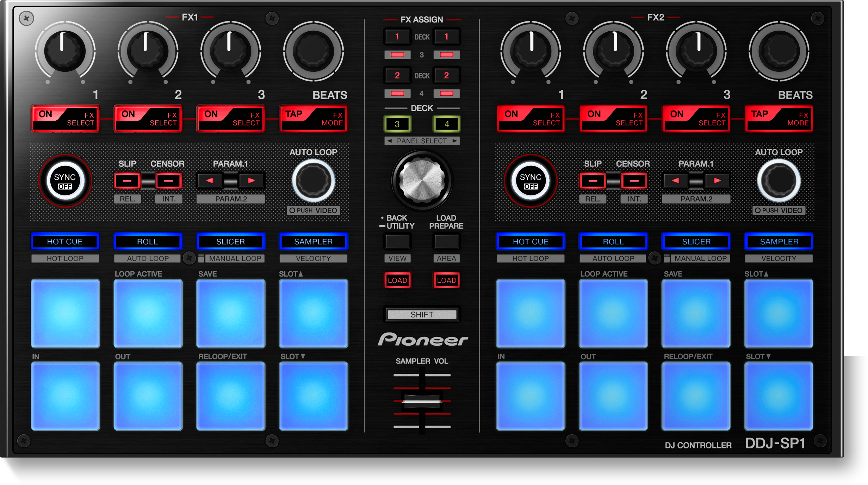Toggle the right deck CENSOR button
This screenshot has height=485, width=868.
[634, 181]
